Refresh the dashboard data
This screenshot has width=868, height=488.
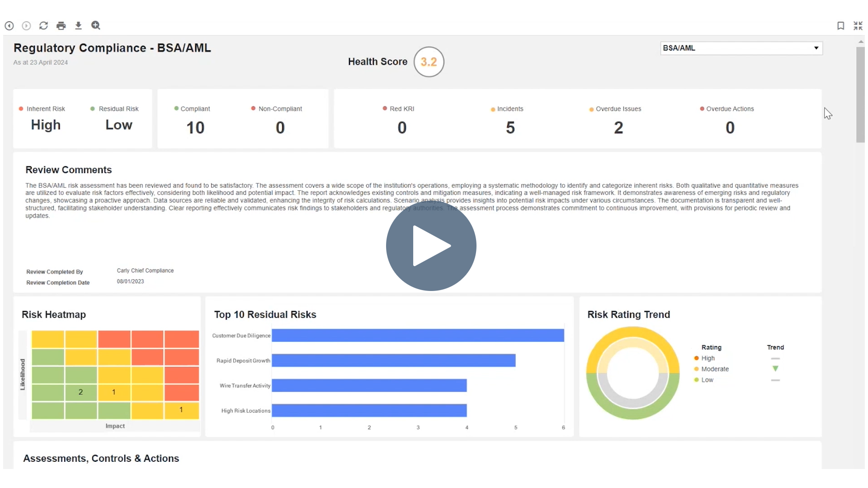(x=43, y=26)
